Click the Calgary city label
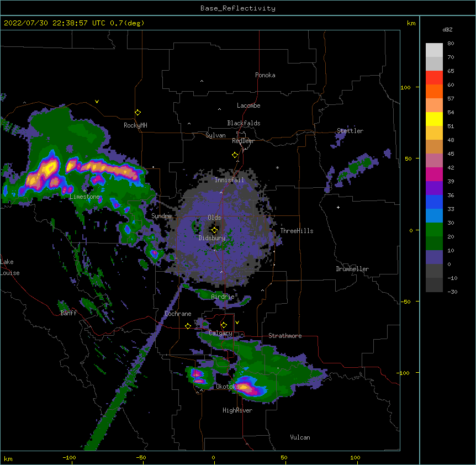 (220, 333)
